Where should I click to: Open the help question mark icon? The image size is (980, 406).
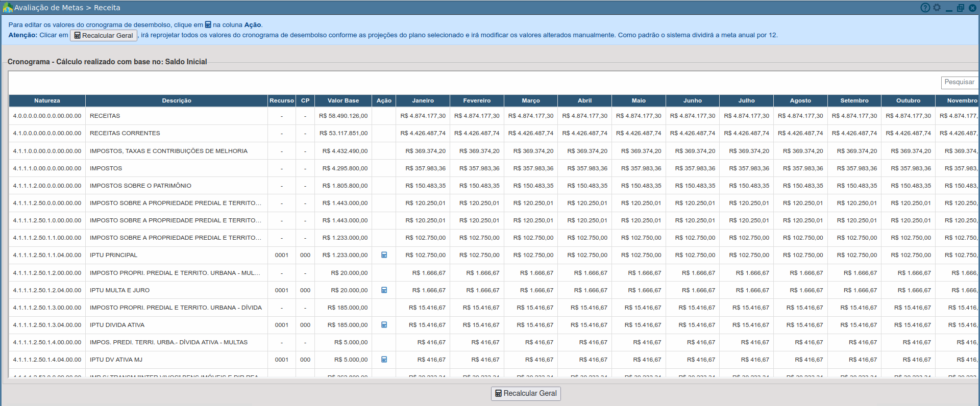pyautogui.click(x=925, y=8)
